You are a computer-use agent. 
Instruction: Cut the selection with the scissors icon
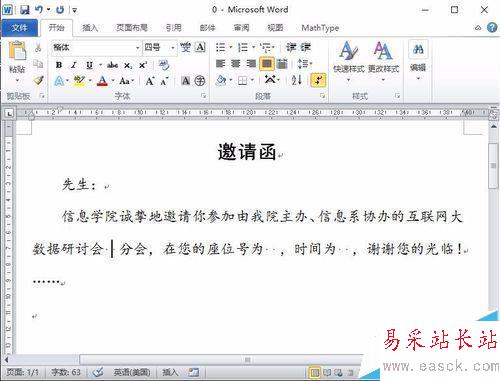coord(38,47)
